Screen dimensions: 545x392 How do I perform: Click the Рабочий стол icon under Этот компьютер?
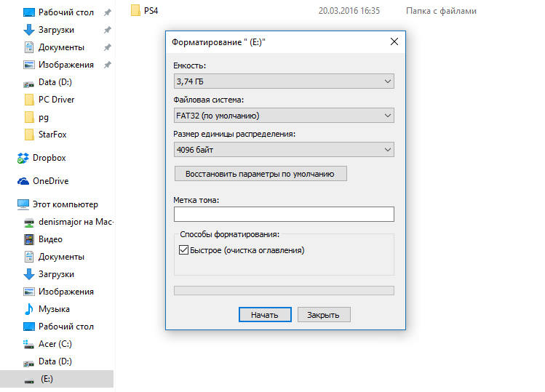(x=29, y=327)
